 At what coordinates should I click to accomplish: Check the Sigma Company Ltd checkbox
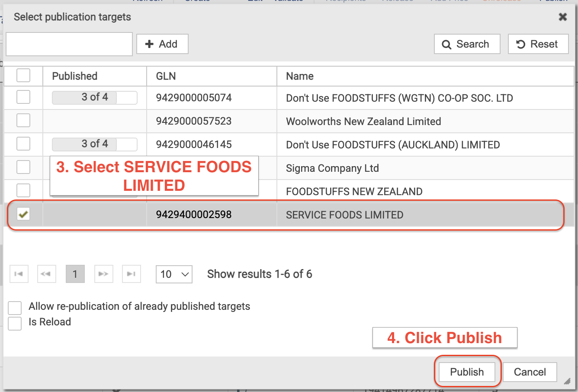23,167
